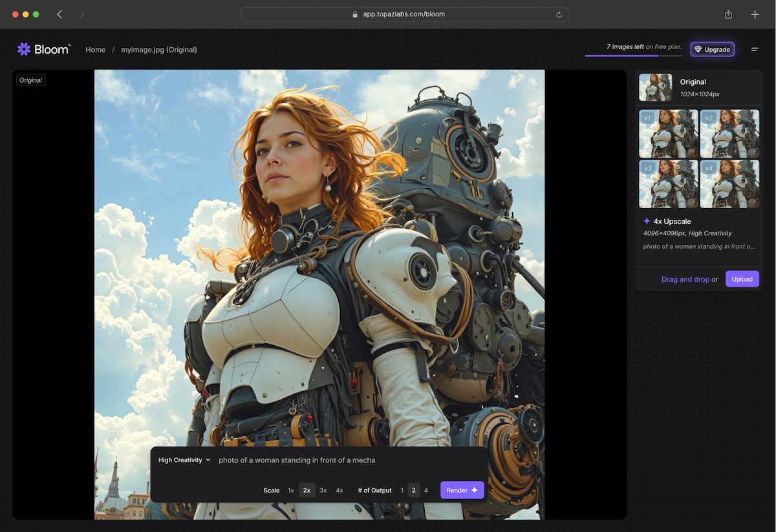Click the Bloom flower logo icon
The image size is (776, 532).
click(x=24, y=49)
